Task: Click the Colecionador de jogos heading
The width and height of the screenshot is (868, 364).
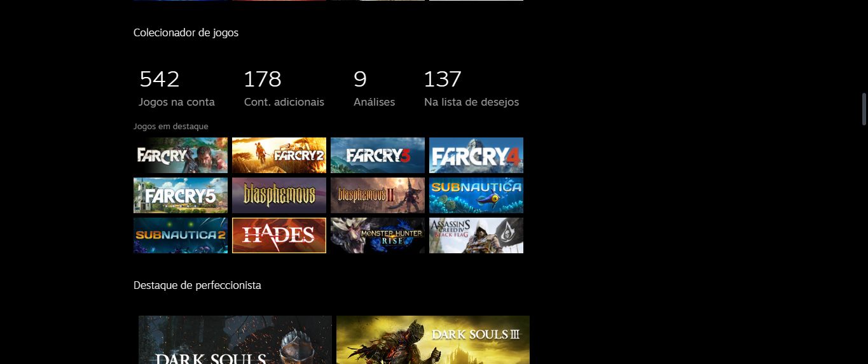Action: click(x=186, y=32)
